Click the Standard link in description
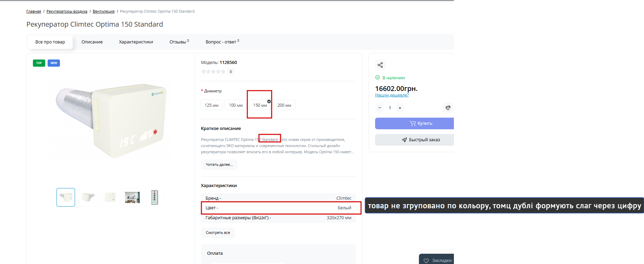Viewport: 644px width, 264px height. (270, 140)
